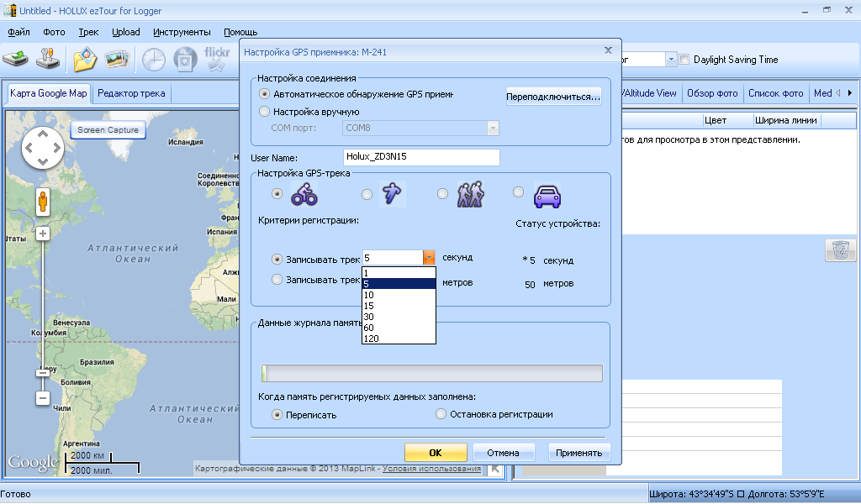
Task: Choose 60 in the interval list
Action: [399, 328]
